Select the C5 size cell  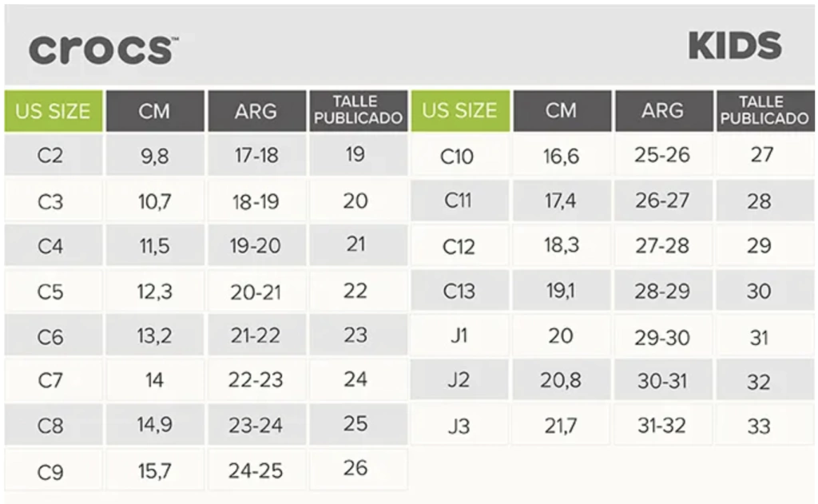pyautogui.click(x=50, y=292)
